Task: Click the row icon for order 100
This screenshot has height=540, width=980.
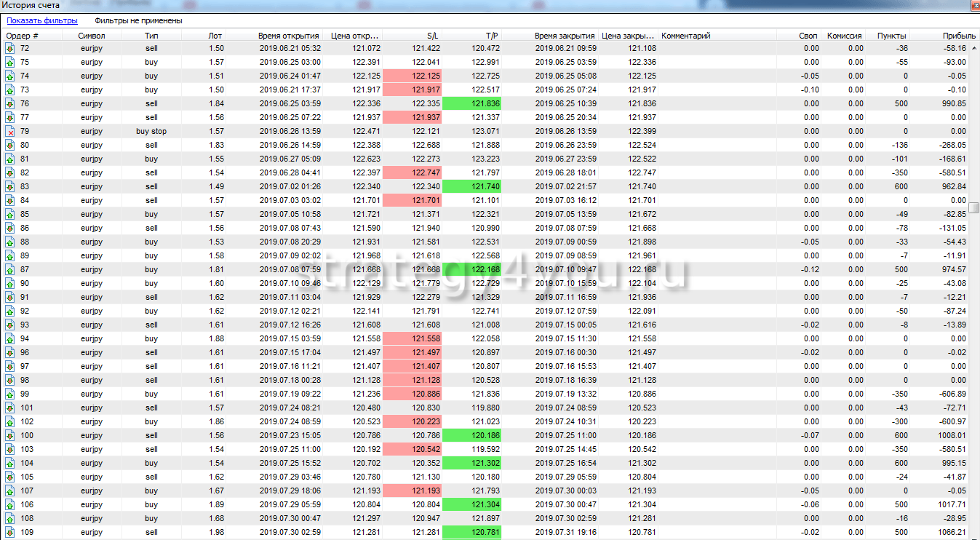Action: [10, 435]
